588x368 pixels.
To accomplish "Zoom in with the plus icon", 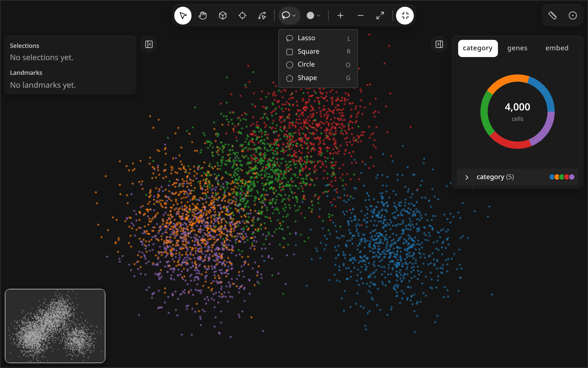I will (340, 16).
